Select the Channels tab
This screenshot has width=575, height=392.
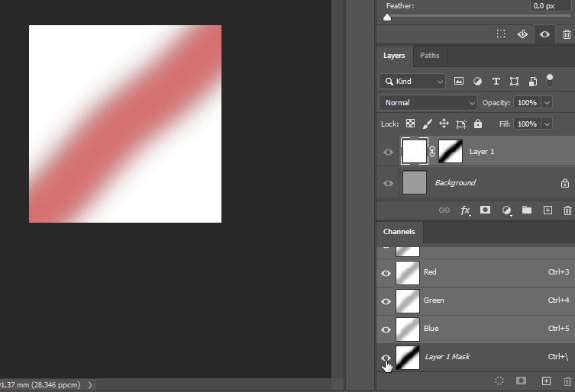coord(399,232)
